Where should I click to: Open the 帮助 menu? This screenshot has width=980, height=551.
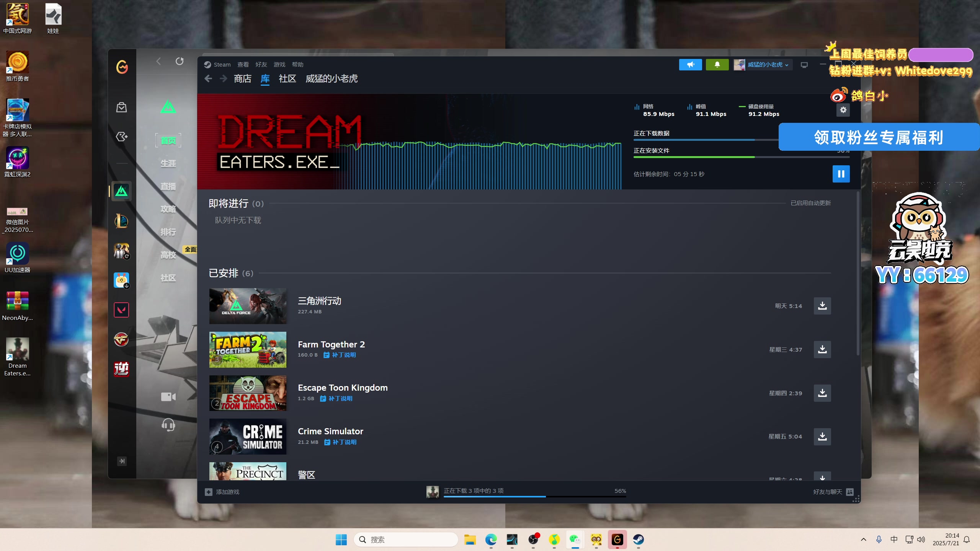(297, 65)
